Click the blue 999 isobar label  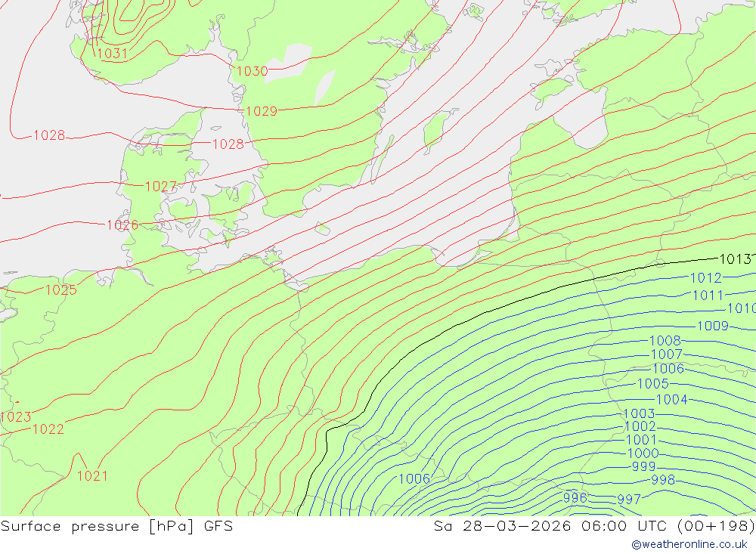tap(643, 466)
